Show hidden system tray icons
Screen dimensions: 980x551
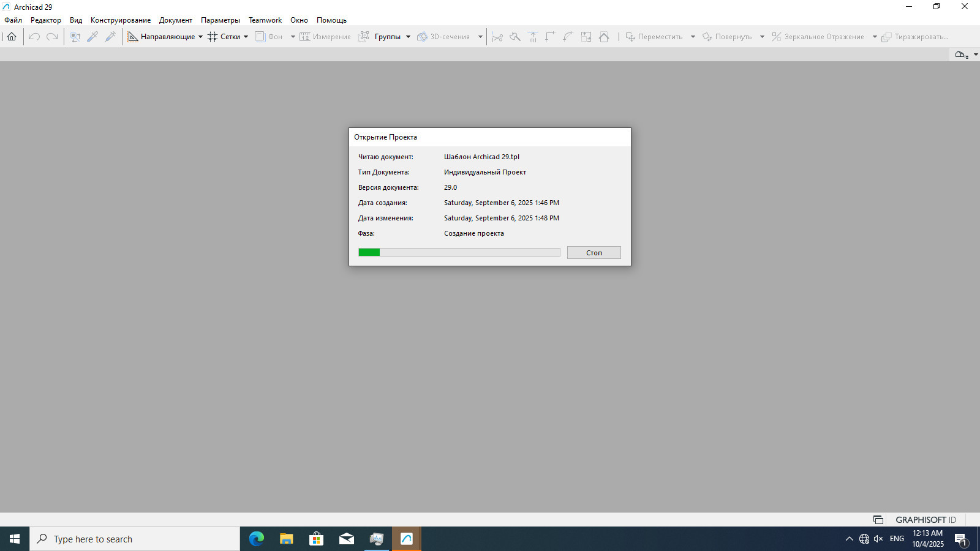[849, 539]
